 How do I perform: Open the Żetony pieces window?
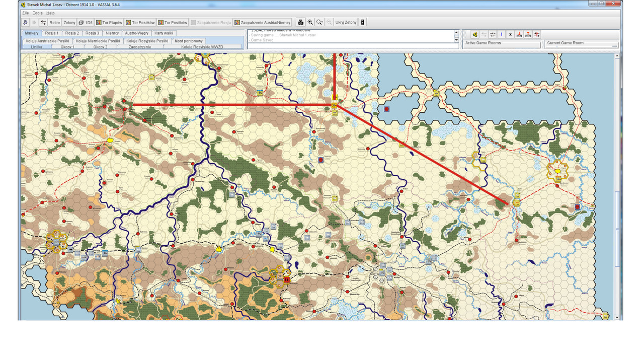point(69,22)
